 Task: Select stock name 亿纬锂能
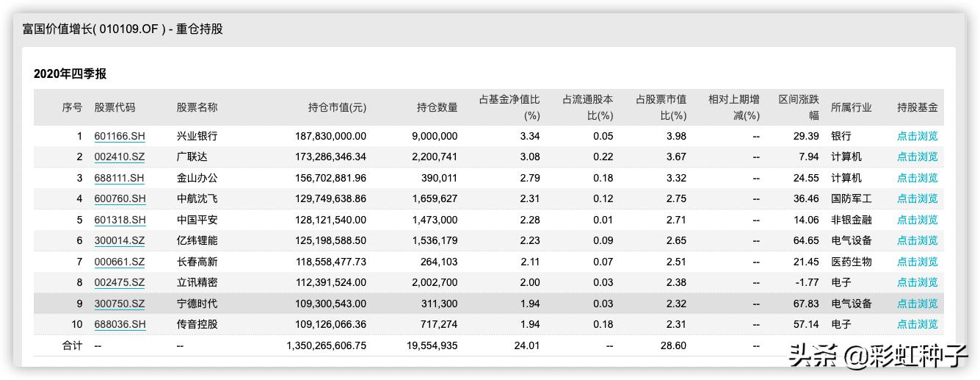197,240
